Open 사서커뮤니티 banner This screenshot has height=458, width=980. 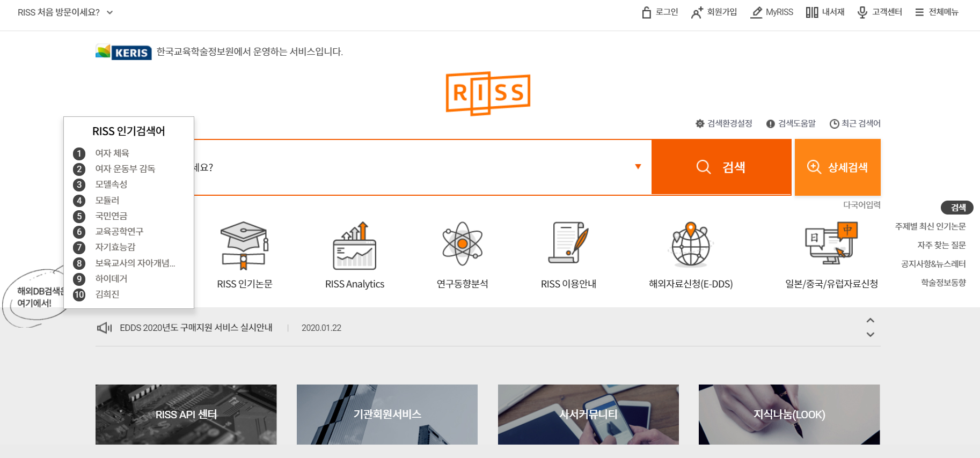(588, 415)
